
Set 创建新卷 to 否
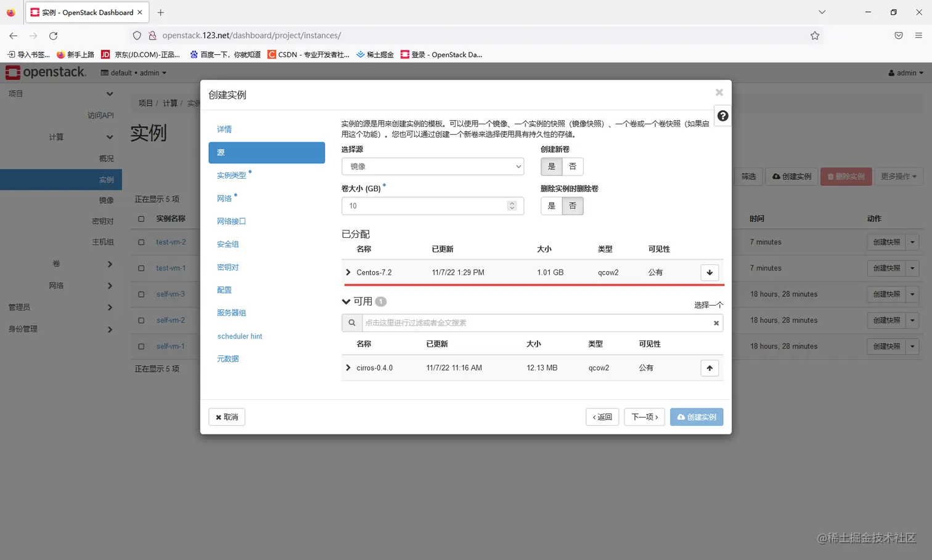coord(573,166)
